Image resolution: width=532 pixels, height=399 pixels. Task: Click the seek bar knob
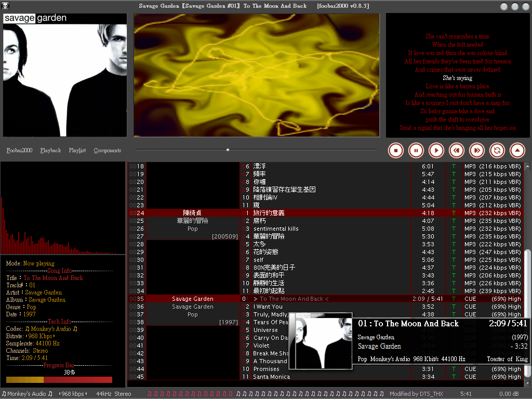(228, 150)
